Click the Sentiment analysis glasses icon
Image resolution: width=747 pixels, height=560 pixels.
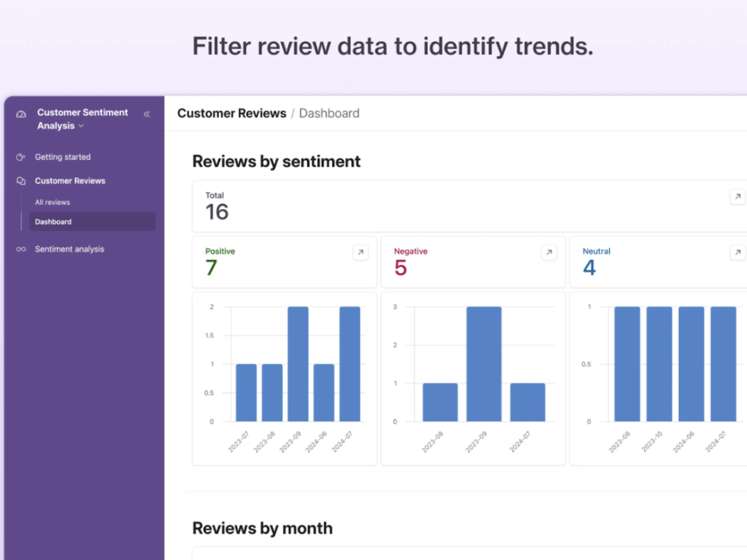pos(21,249)
